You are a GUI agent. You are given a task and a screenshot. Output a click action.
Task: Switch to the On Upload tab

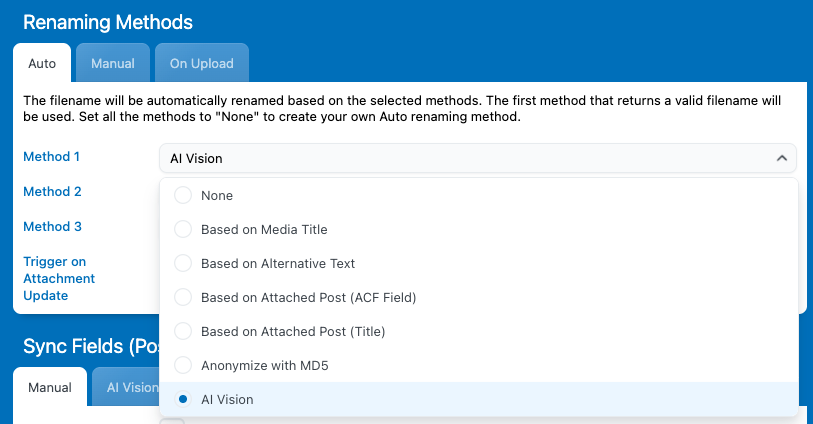tap(201, 63)
